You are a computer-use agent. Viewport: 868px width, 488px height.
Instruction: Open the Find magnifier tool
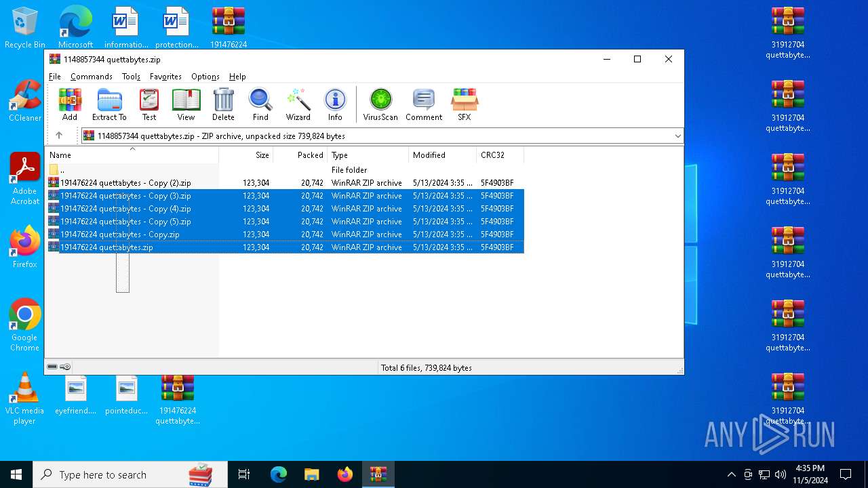(x=260, y=104)
